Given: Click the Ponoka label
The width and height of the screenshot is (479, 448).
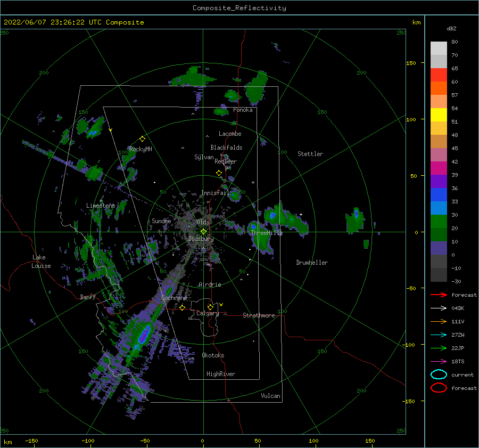Looking at the screenshot, I should [x=243, y=110].
